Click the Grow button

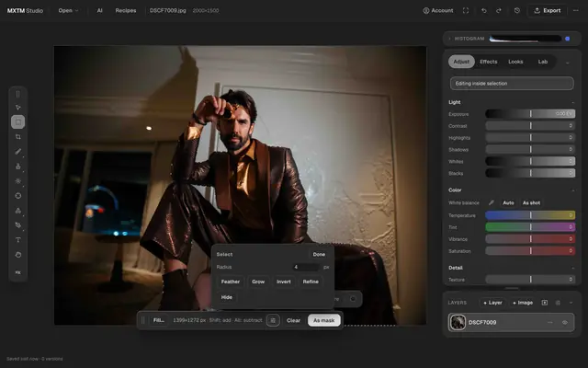[x=258, y=282]
